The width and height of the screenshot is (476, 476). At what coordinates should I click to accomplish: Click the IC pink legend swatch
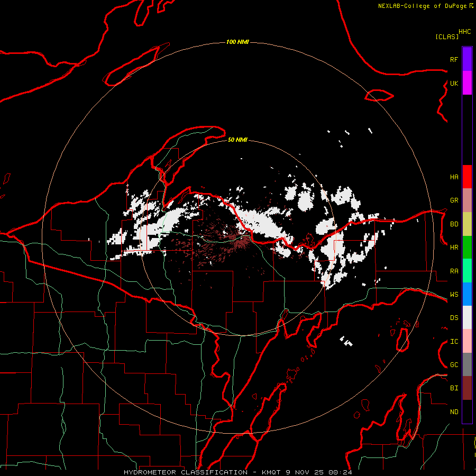tap(467, 341)
